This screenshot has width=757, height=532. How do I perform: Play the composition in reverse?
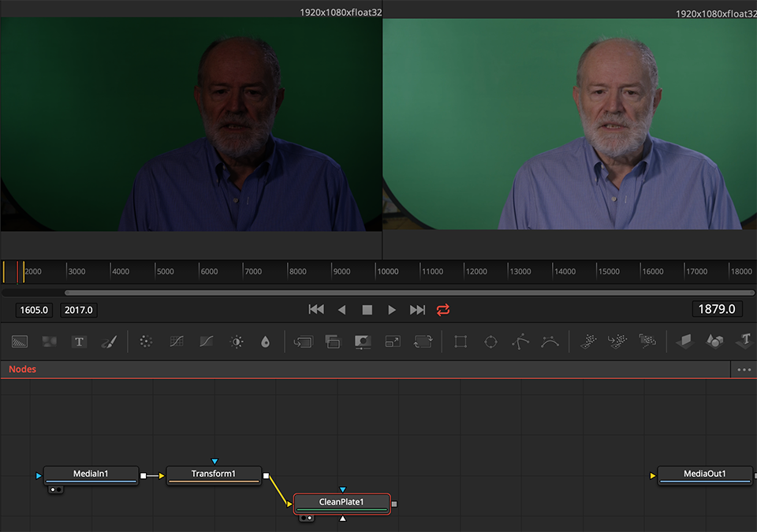[341, 310]
